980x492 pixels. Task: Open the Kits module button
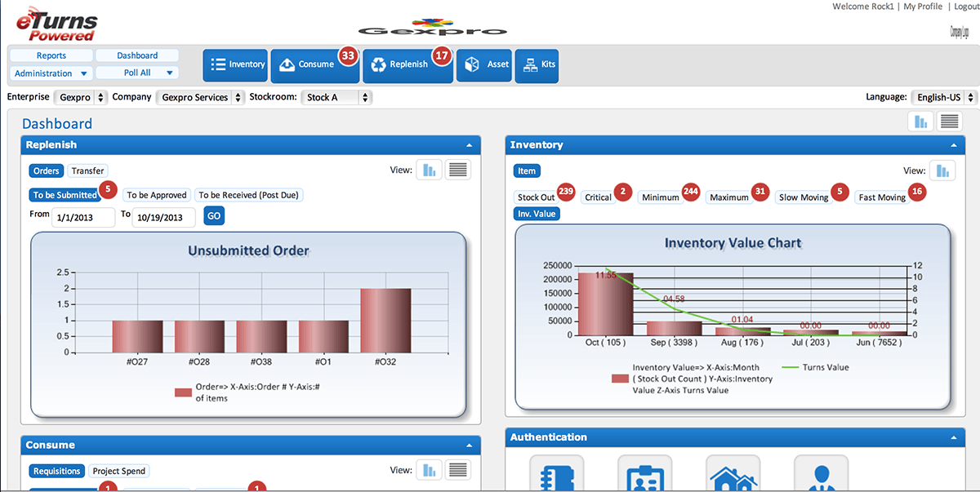[537, 64]
